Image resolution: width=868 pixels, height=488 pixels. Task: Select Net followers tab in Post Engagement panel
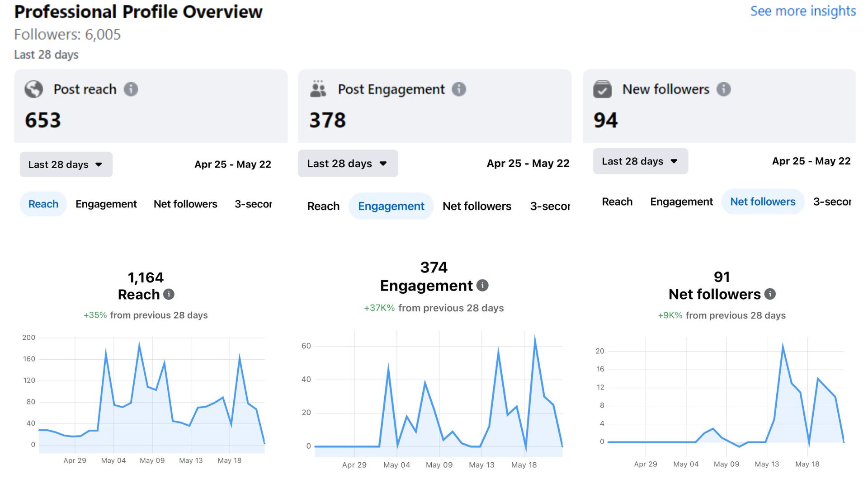click(x=476, y=206)
